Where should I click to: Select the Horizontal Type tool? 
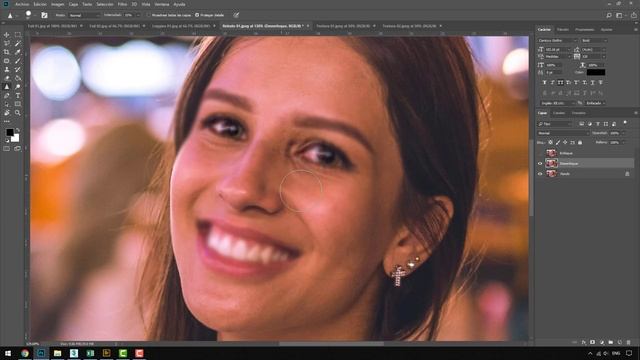18,96
